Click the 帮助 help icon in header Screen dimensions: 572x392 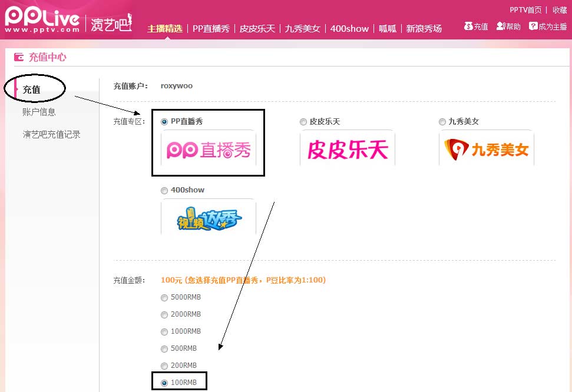(x=500, y=26)
